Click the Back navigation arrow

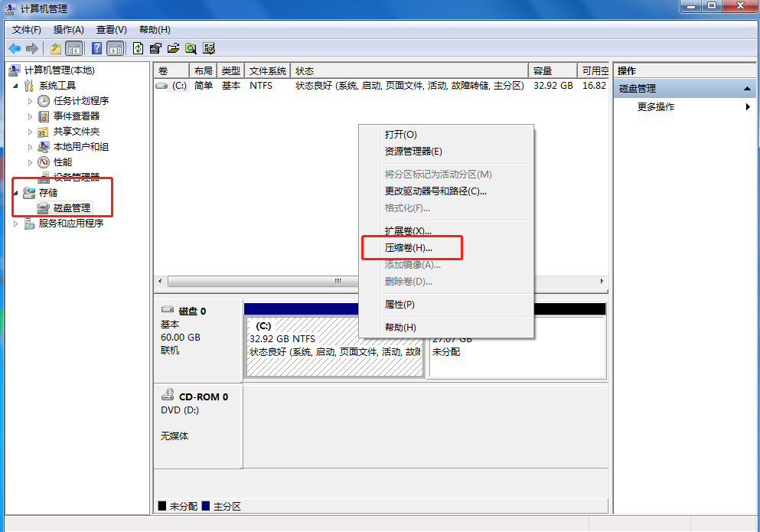click(15, 48)
